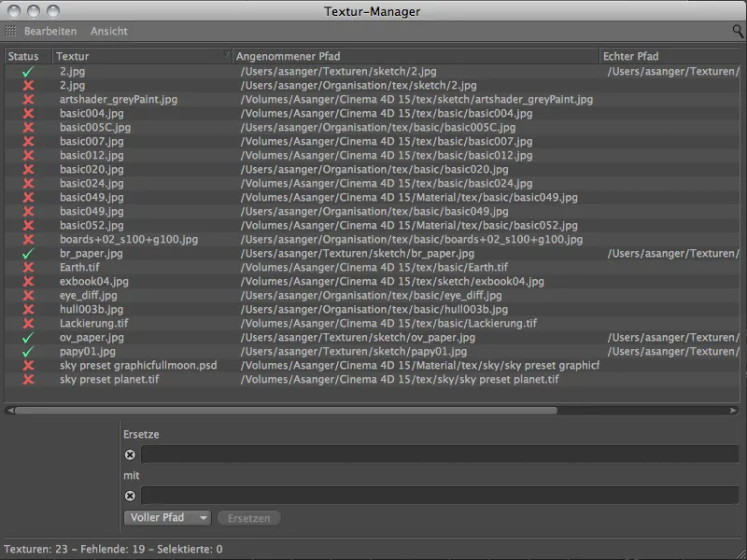Image resolution: width=747 pixels, height=560 pixels.
Task: Select the sky preset planet.tif name
Action: [109, 380]
